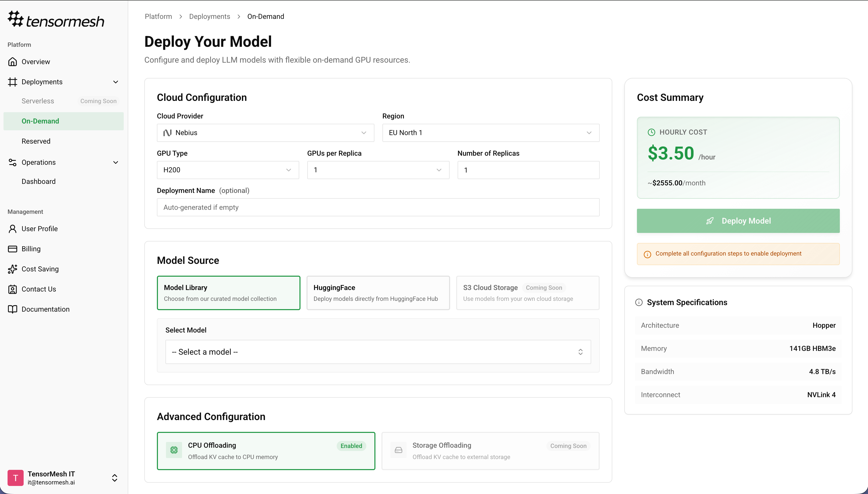The width and height of the screenshot is (868, 494).
Task: Open the GPU Type dropdown
Action: point(228,170)
